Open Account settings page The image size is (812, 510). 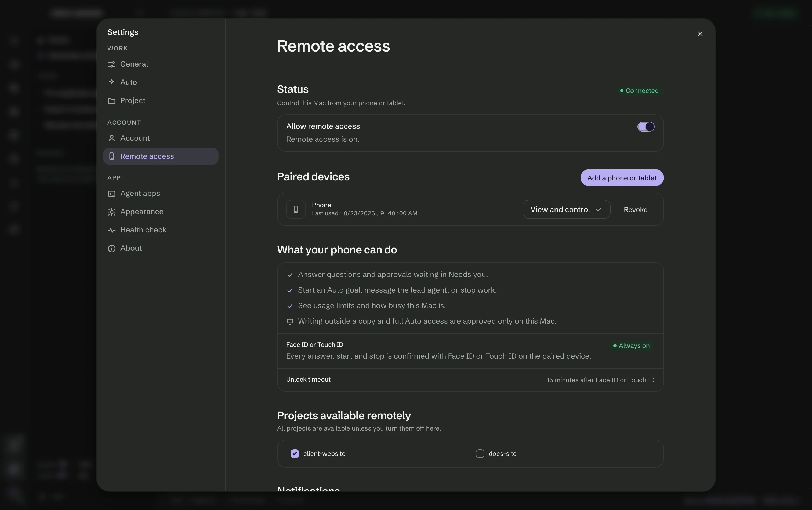161,138
